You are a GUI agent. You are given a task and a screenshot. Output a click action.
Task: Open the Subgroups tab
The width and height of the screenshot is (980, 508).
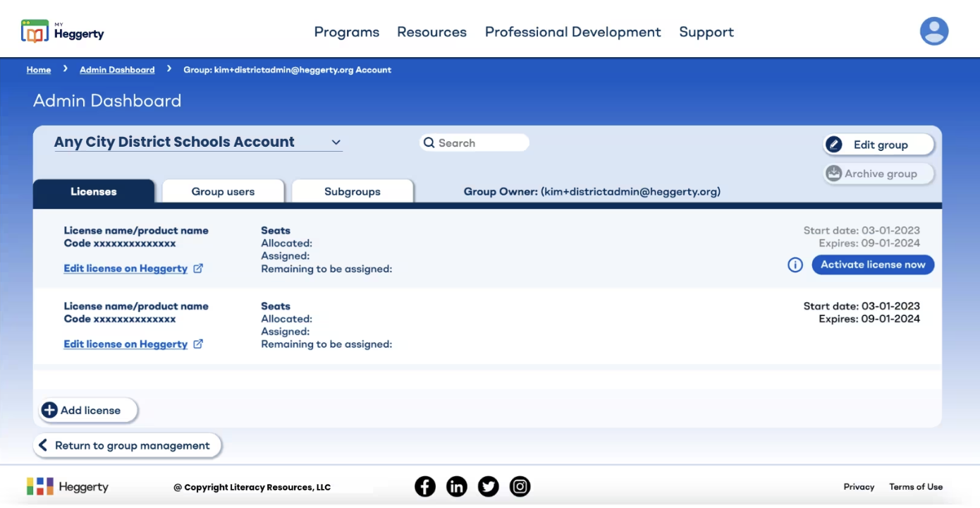click(352, 191)
